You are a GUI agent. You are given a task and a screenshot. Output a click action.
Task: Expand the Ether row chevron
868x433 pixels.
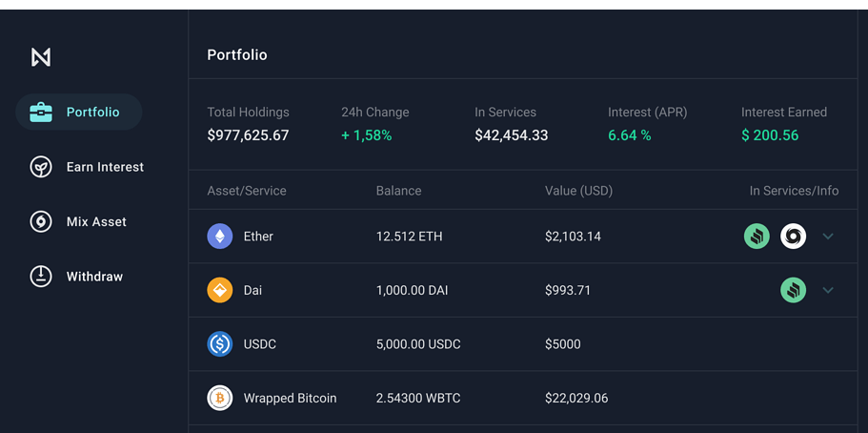[828, 237]
